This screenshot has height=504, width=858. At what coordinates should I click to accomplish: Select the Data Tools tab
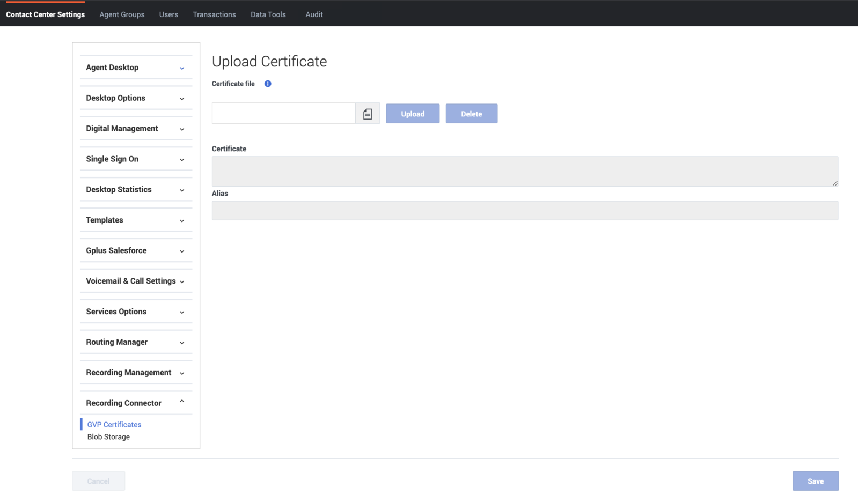pyautogui.click(x=268, y=14)
